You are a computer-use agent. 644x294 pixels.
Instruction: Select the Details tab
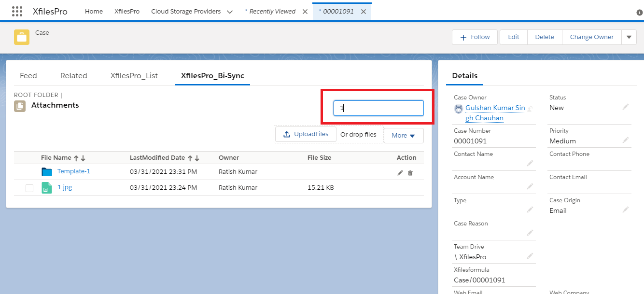coord(465,76)
